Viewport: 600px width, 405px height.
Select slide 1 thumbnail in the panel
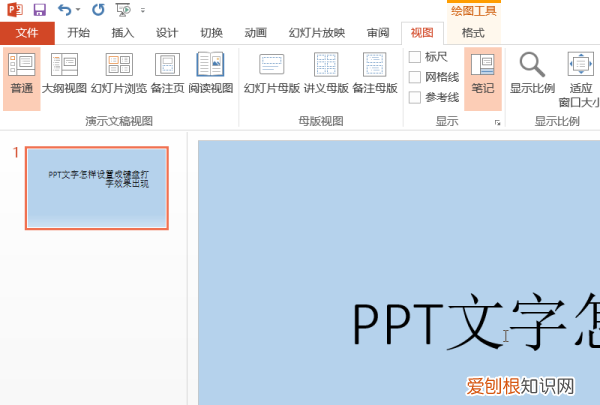(97, 188)
